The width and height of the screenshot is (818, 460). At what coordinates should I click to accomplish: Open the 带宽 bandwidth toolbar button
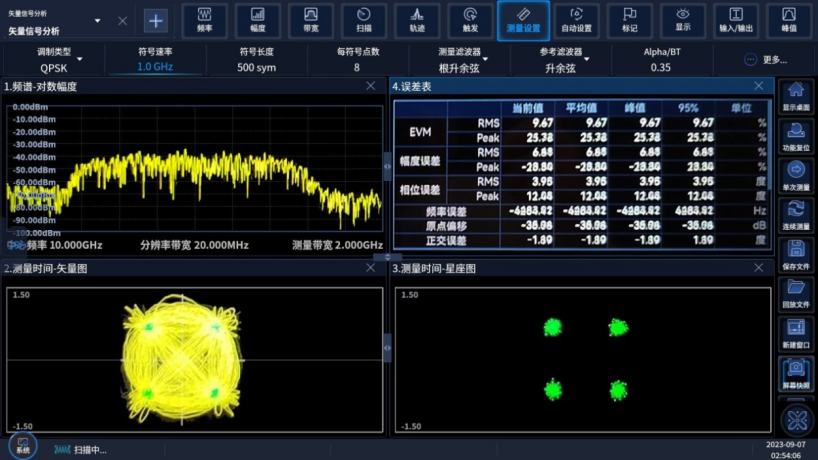[x=311, y=20]
